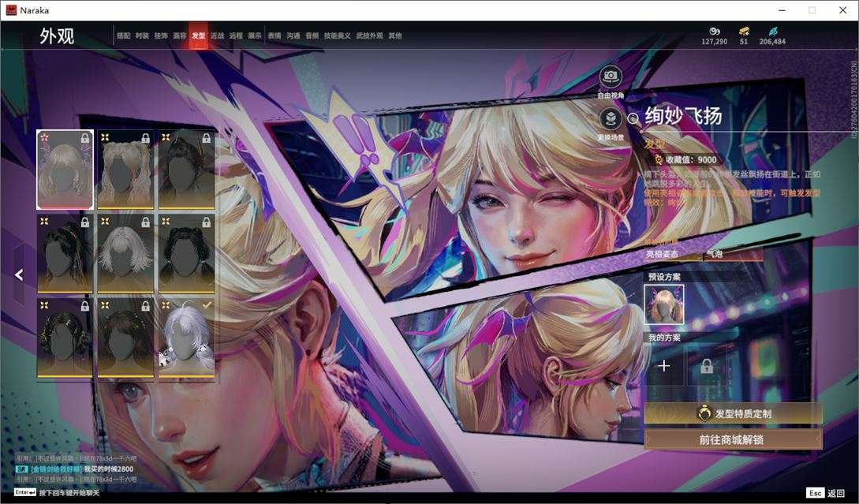
Task: Click the teal currency icon above 206,484
Action: 772,32
